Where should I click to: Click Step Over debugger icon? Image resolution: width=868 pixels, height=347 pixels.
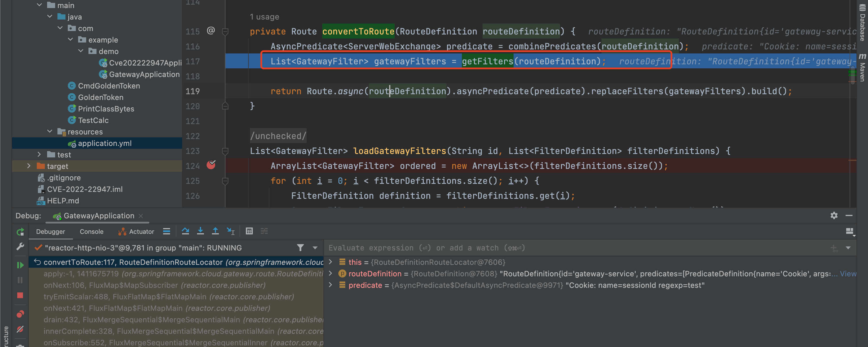(x=185, y=231)
